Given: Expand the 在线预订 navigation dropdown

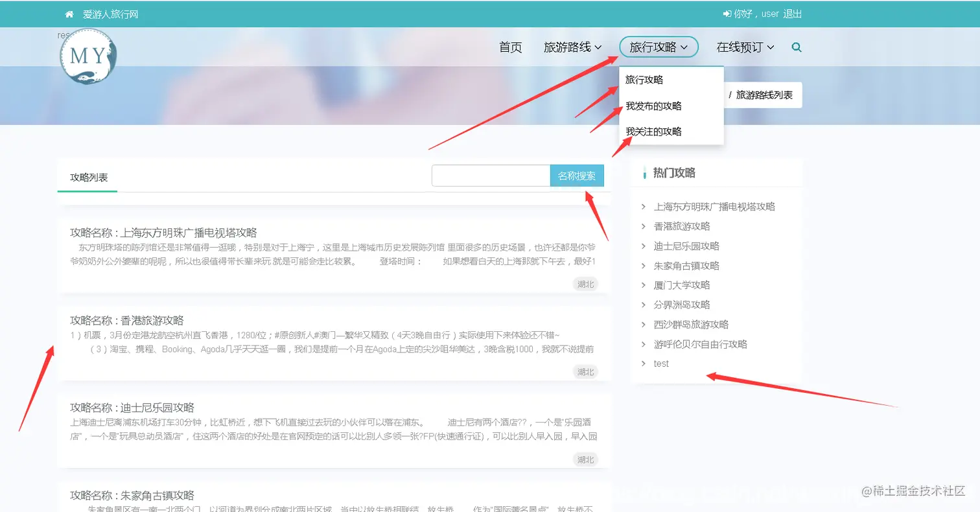Looking at the screenshot, I should click(x=745, y=47).
